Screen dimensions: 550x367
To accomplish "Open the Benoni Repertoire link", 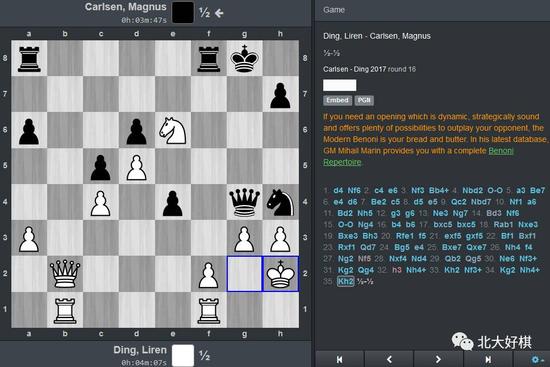I will pyautogui.click(x=501, y=151).
